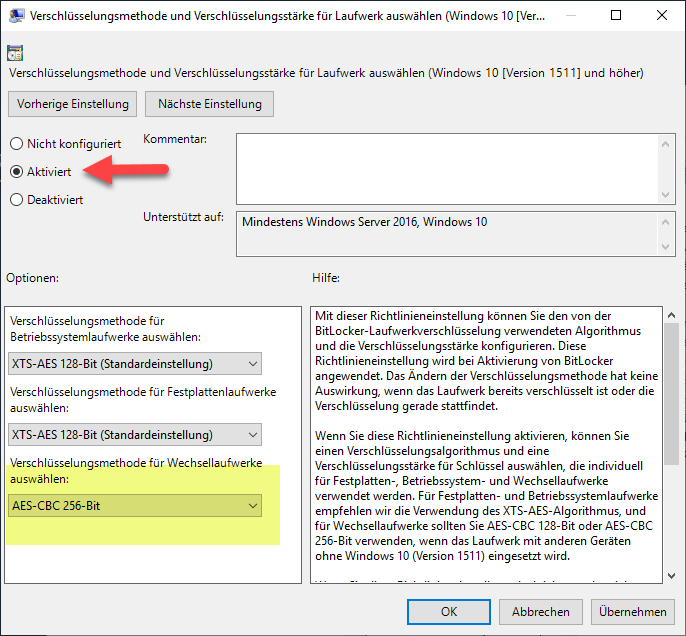Click Kommentar box scroll up arrow
The width and height of the screenshot is (686, 636).
tap(665, 144)
